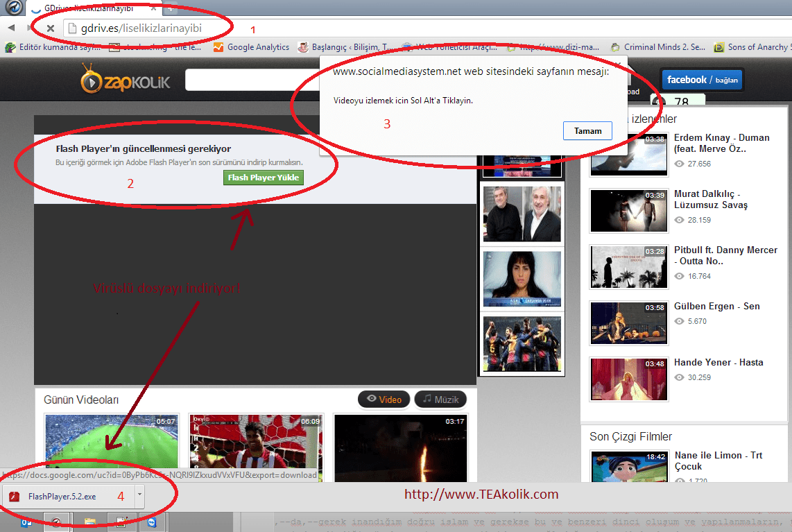Image resolution: width=792 pixels, height=532 pixels.
Task: Open the Nane ile Limon cartoon thumbnail
Action: point(629,467)
